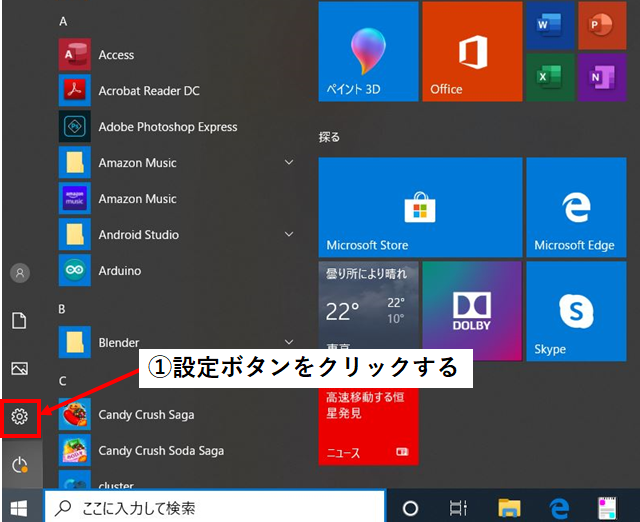Image resolution: width=640 pixels, height=522 pixels.
Task: Open the weather tile showing 22°
Action: (x=368, y=305)
